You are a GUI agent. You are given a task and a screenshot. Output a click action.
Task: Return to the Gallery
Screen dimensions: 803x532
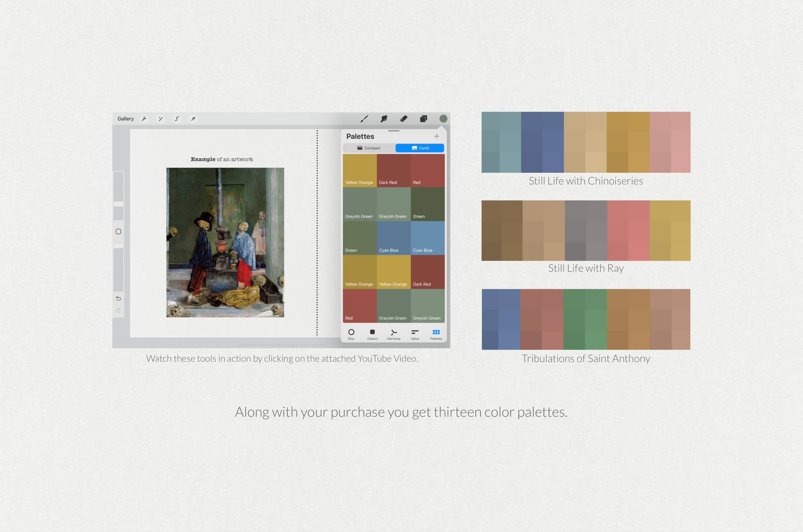126,118
